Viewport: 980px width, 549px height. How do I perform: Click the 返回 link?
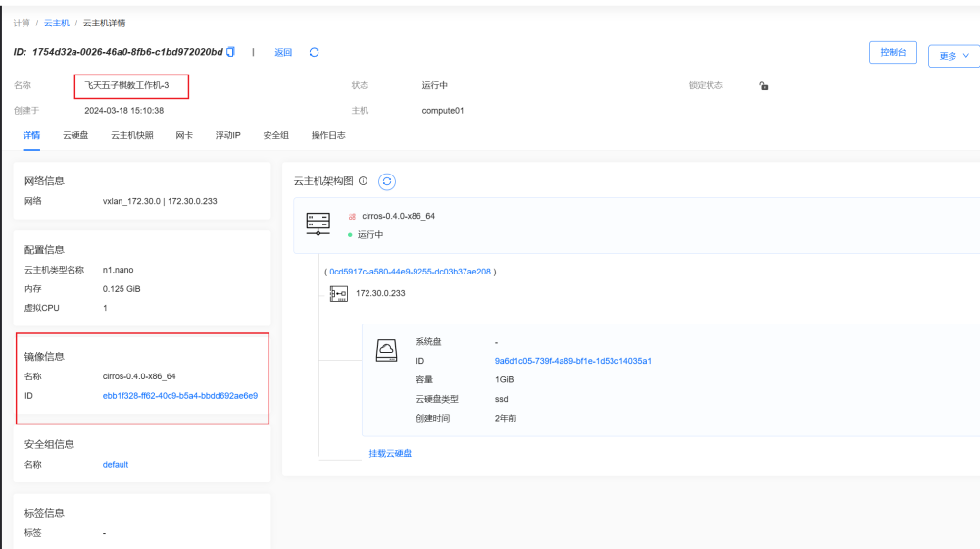coord(283,53)
